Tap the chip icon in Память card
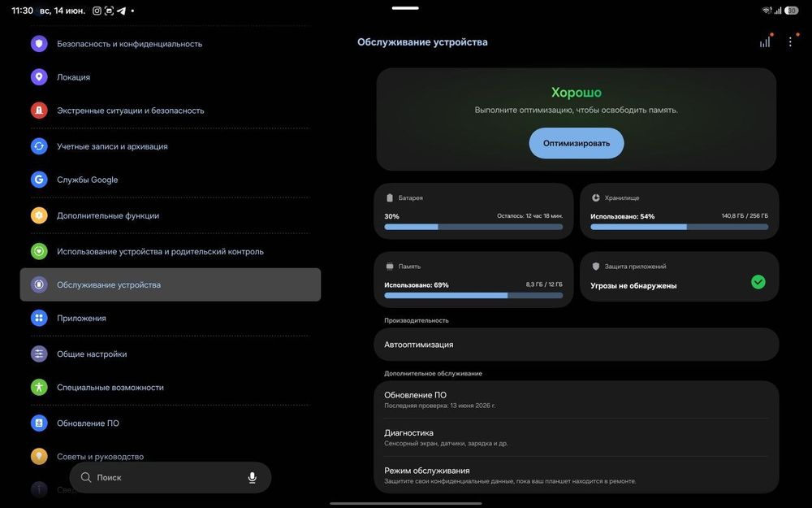The width and height of the screenshot is (812, 508). tap(390, 266)
